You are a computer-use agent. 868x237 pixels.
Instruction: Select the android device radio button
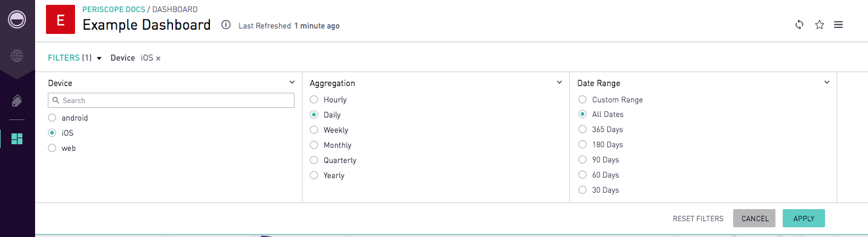(x=52, y=118)
